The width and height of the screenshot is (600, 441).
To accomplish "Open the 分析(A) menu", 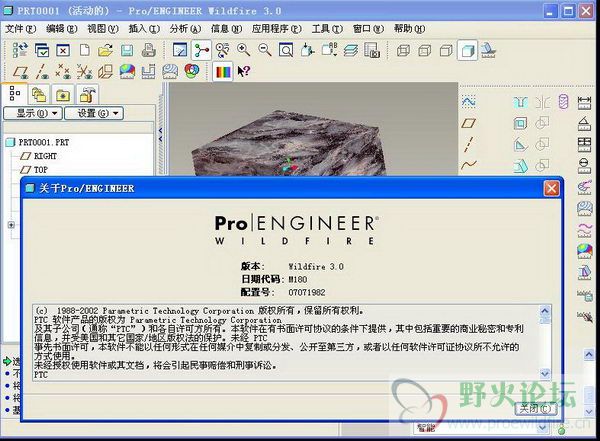I will [x=185, y=29].
